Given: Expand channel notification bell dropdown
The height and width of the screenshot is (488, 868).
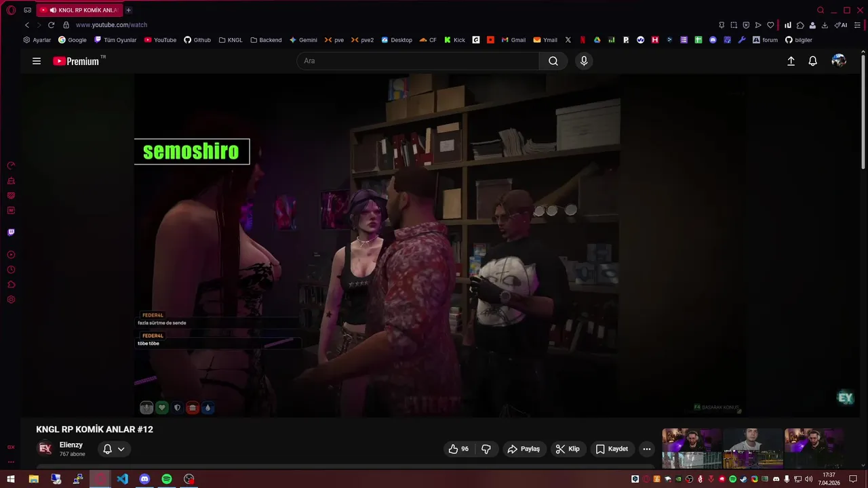Looking at the screenshot, I should 113,449.
